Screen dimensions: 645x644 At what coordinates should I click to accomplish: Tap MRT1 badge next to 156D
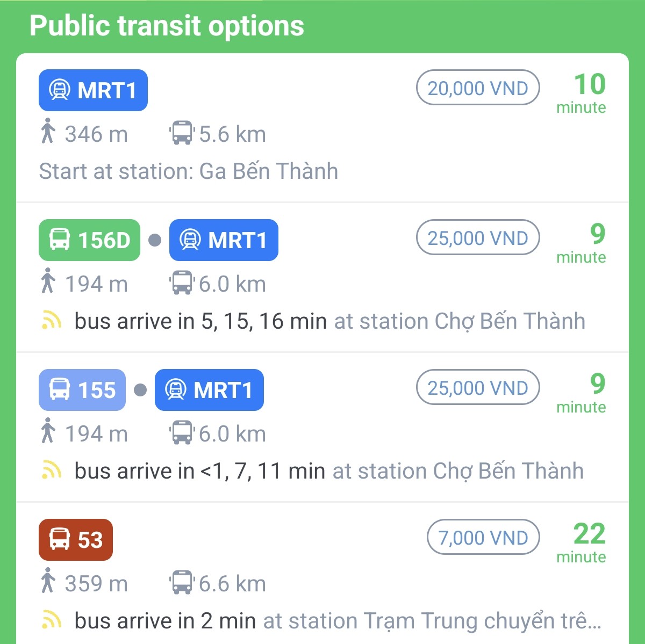click(x=224, y=240)
